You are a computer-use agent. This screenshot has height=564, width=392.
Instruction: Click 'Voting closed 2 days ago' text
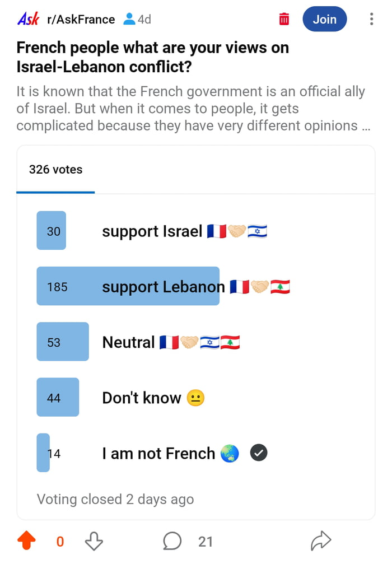pyautogui.click(x=115, y=499)
